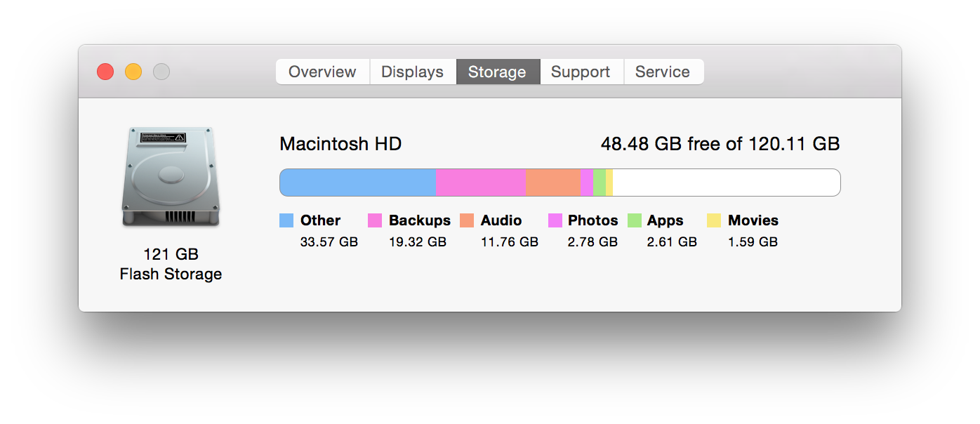Click the white free space in storage bar

[726, 183]
